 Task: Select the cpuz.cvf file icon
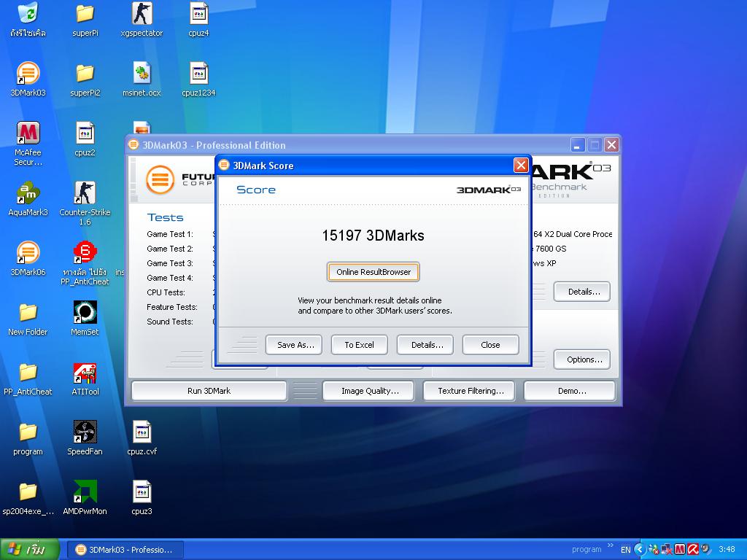[x=142, y=432]
